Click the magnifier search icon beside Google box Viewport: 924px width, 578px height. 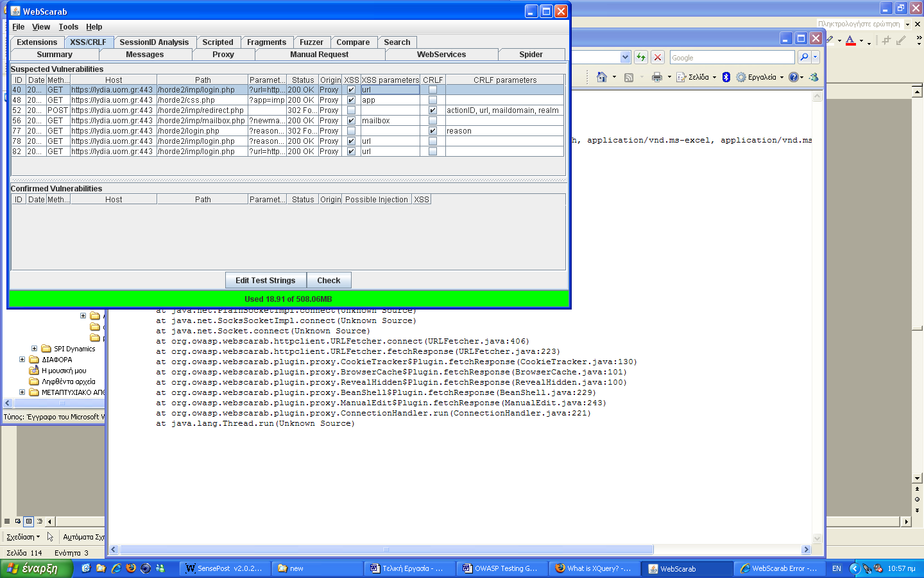(x=803, y=57)
